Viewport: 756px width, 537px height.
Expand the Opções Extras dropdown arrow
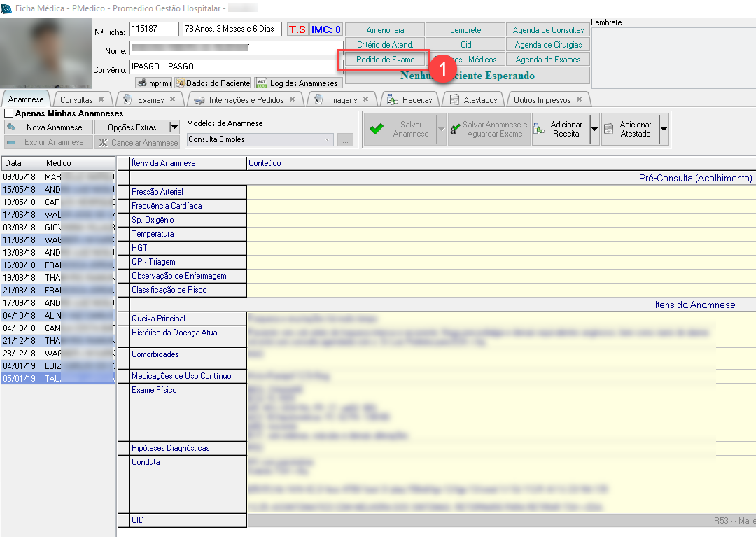[174, 127]
